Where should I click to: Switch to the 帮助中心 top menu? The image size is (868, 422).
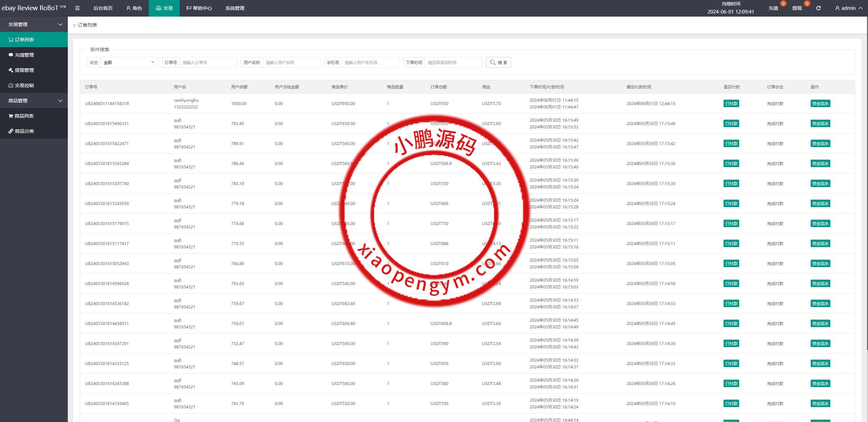[x=199, y=8]
